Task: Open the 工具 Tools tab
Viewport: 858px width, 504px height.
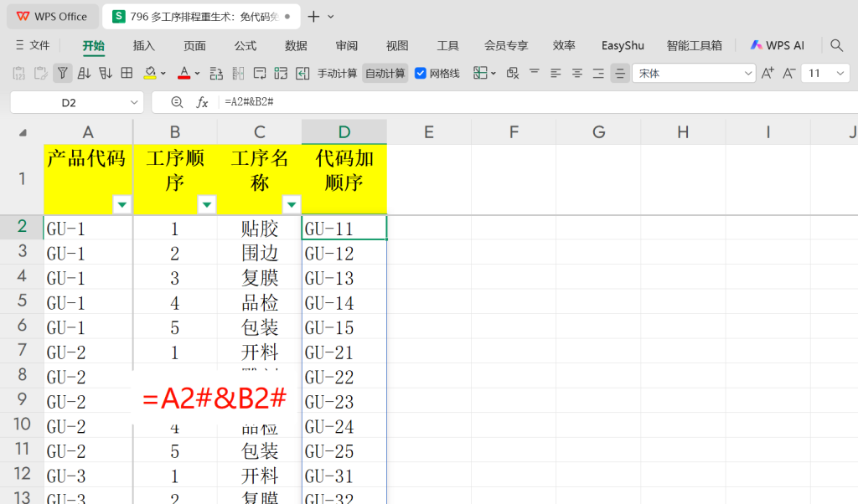Action: [x=447, y=46]
